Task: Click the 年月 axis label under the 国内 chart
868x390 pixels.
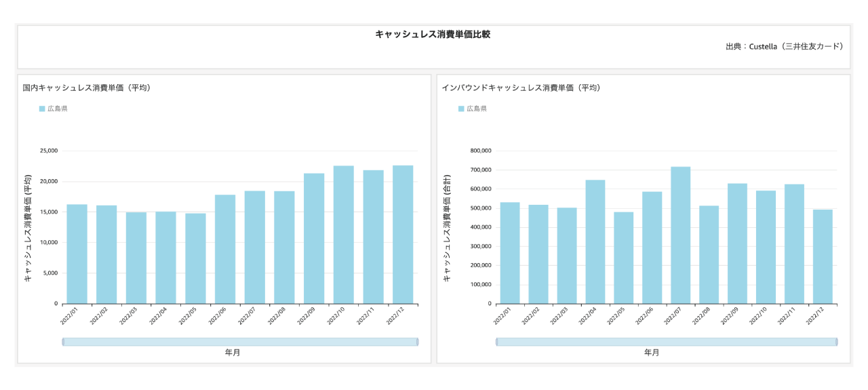Action: pyautogui.click(x=233, y=353)
